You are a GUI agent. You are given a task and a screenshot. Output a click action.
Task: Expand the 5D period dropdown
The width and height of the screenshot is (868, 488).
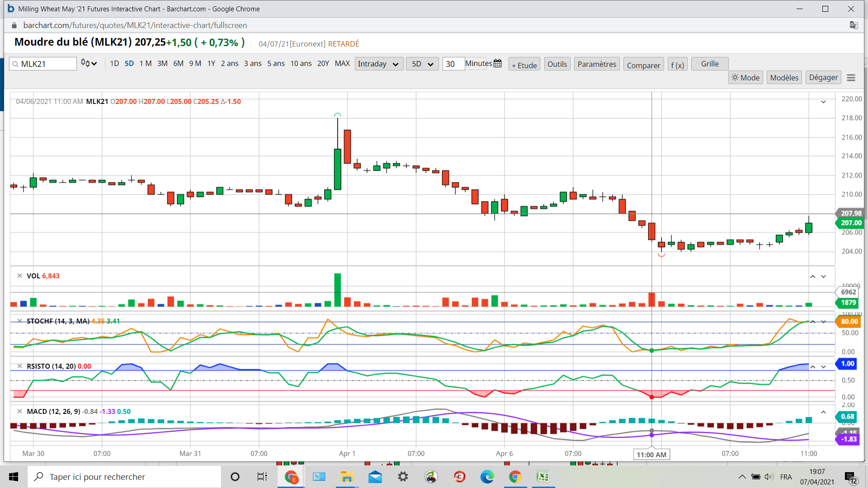coord(422,64)
